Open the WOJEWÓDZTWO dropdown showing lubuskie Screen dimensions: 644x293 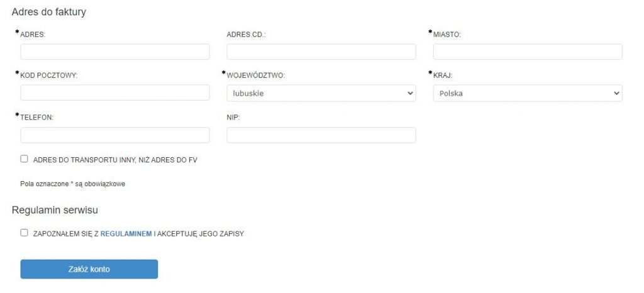pos(321,93)
